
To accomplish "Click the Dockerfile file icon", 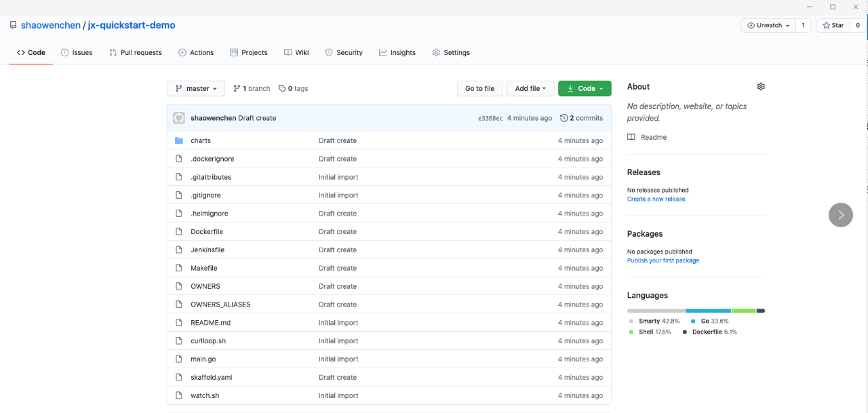I will pos(179,231).
